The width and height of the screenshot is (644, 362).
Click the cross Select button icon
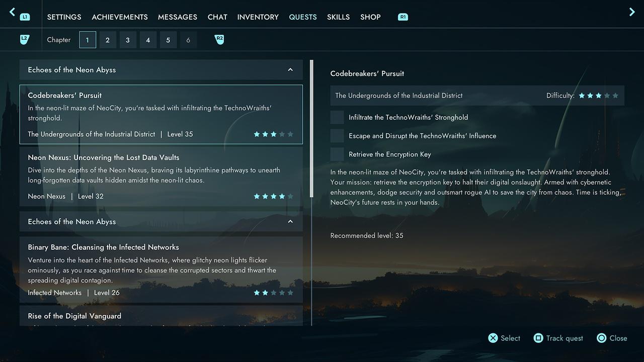(x=493, y=338)
